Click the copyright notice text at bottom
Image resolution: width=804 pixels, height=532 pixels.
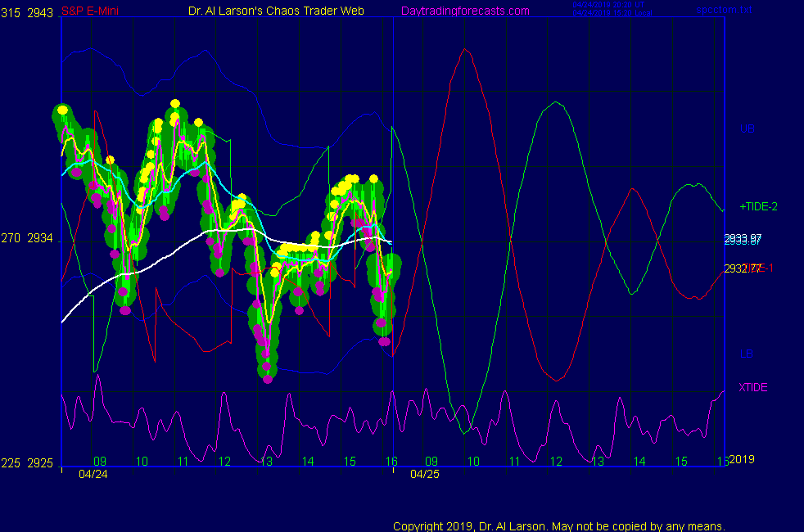pyautogui.click(x=559, y=525)
